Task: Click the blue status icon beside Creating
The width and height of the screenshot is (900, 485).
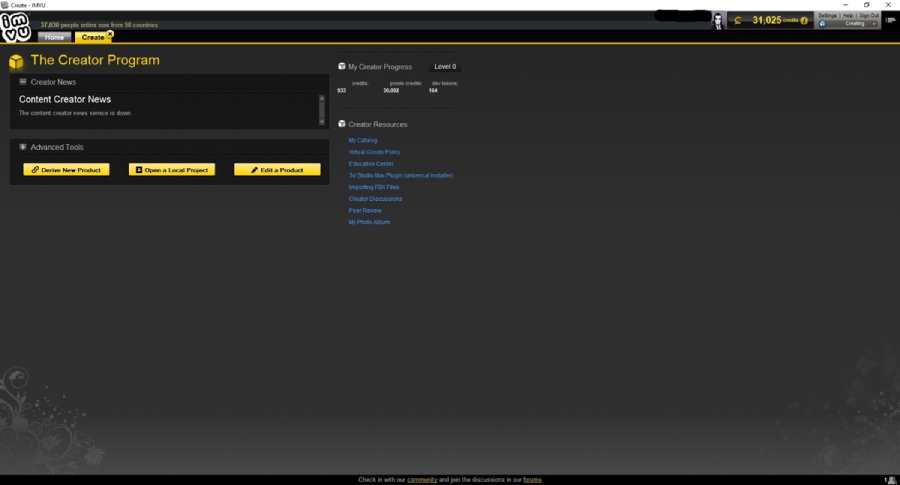Action: (823, 24)
